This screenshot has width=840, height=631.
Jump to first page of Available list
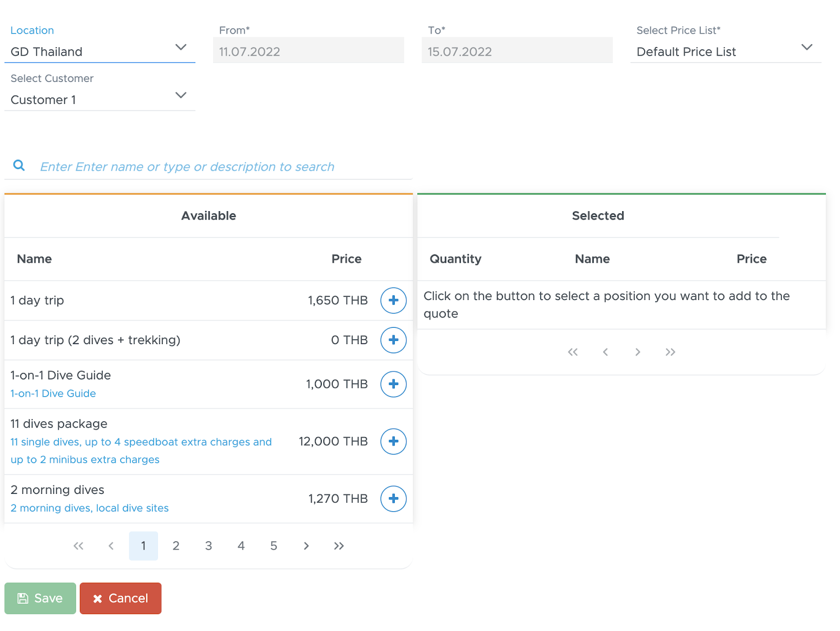[x=78, y=546]
